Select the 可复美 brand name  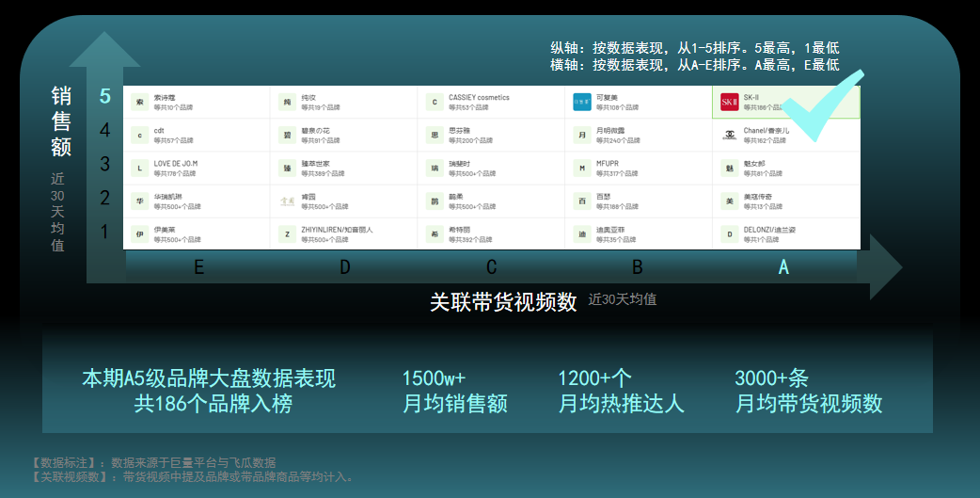[x=607, y=98]
